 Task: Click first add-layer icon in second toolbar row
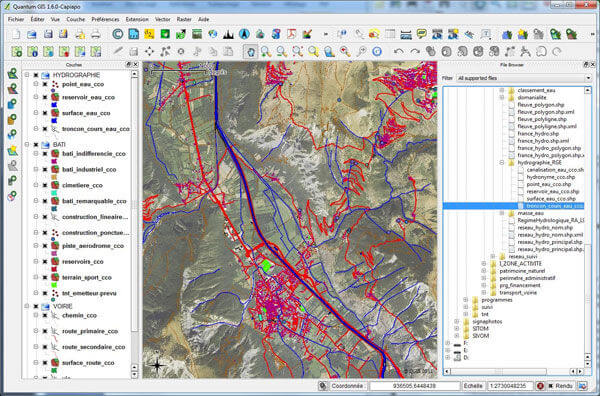[16, 51]
